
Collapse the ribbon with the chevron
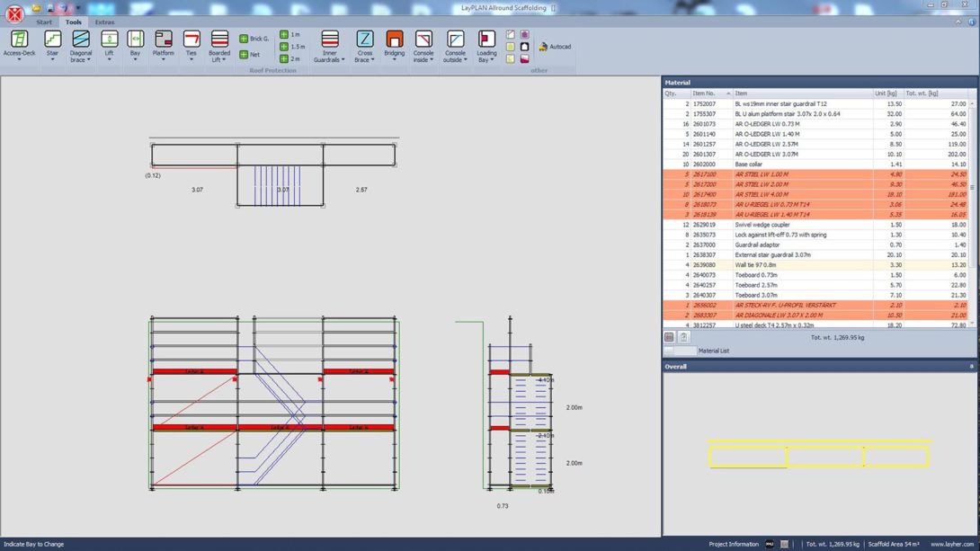(958, 22)
